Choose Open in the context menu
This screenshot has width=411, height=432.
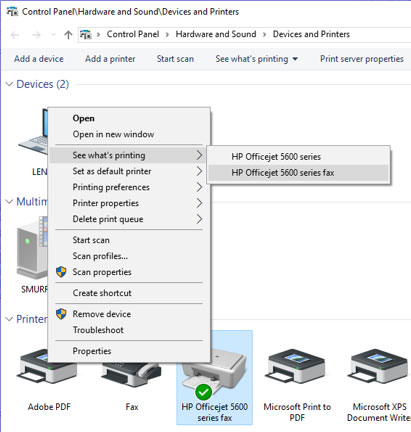(130, 118)
